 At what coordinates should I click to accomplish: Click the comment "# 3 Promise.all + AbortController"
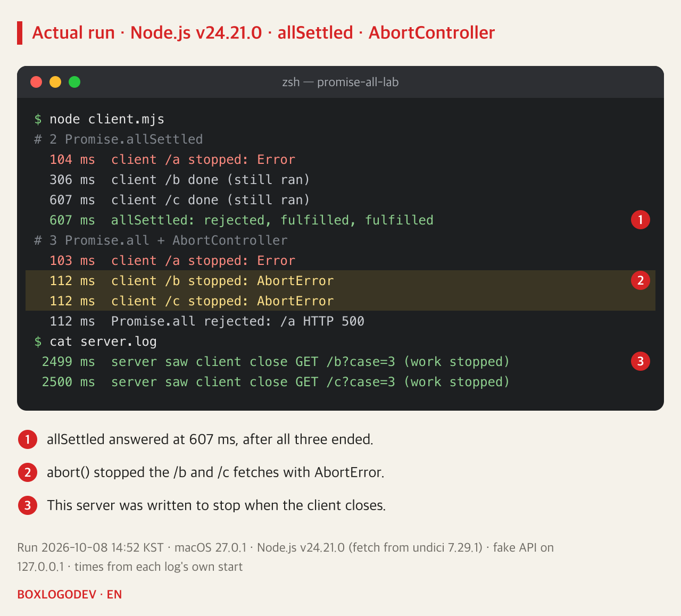click(161, 240)
